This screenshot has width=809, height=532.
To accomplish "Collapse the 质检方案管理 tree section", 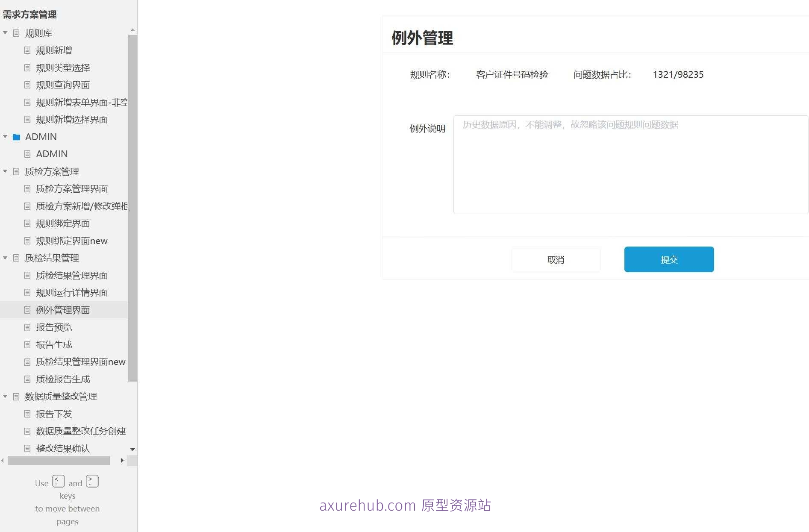I will pyautogui.click(x=5, y=171).
